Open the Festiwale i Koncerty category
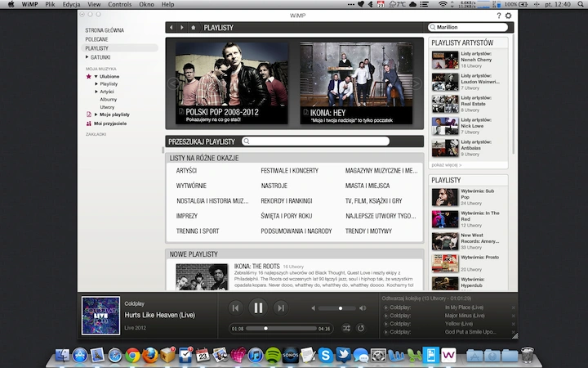The width and height of the screenshot is (588, 368). point(289,170)
